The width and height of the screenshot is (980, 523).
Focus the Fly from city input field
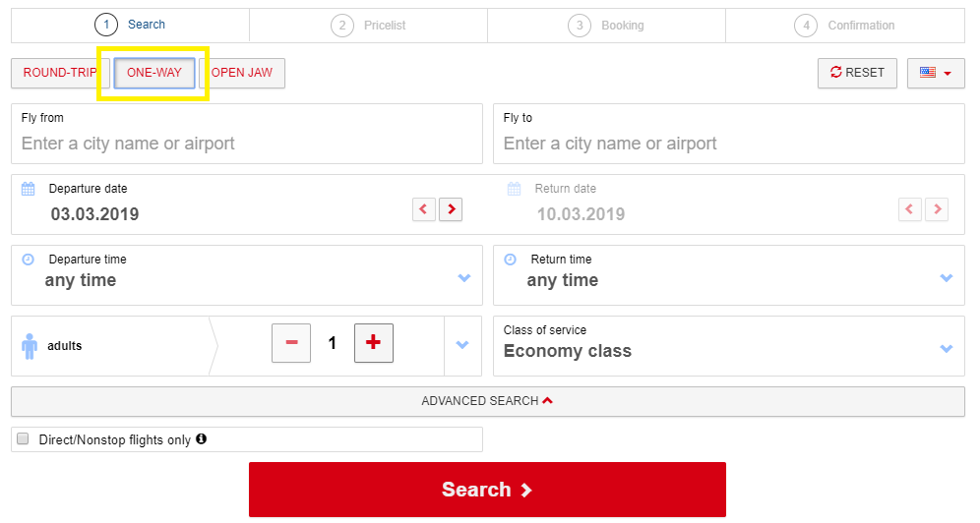247,134
